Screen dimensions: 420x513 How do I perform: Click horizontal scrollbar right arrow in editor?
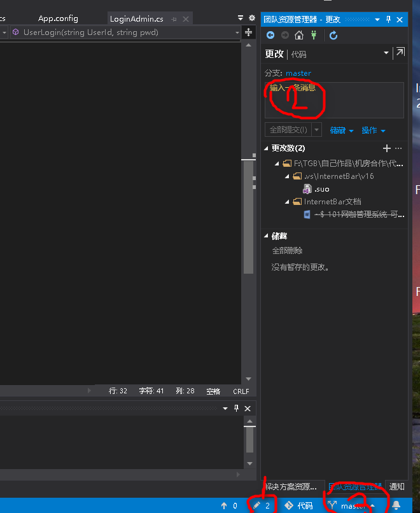(89, 391)
